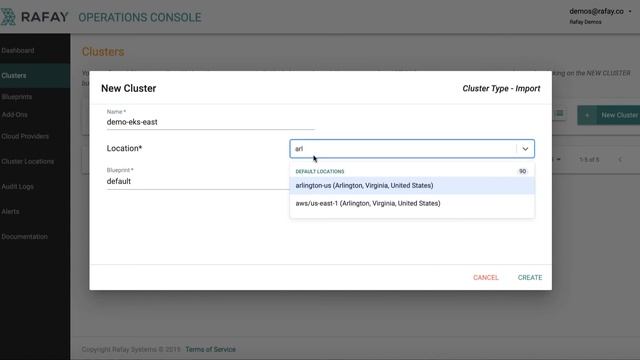Click the Location search input
The width and height of the screenshot is (640, 360).
[x=403, y=149]
